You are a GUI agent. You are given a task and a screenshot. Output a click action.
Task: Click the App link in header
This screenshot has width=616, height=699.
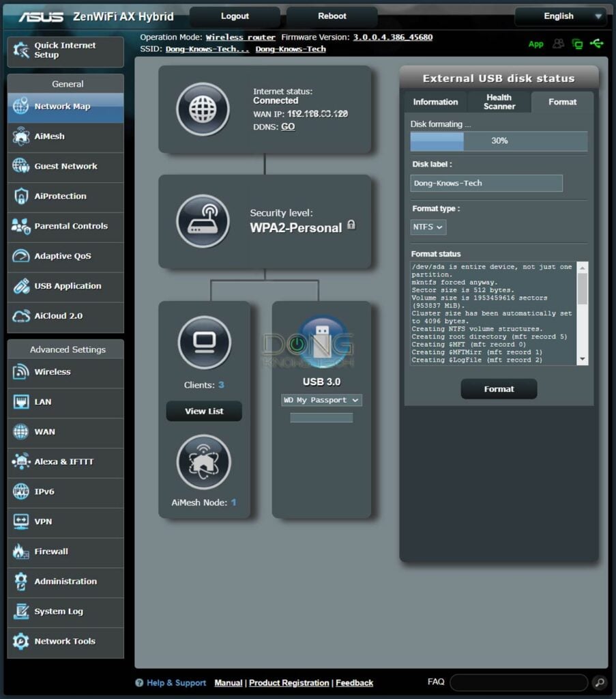(x=536, y=44)
